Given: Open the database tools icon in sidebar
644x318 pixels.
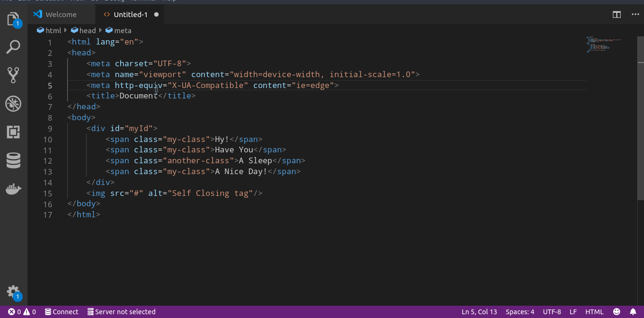Looking at the screenshot, I should (13, 160).
